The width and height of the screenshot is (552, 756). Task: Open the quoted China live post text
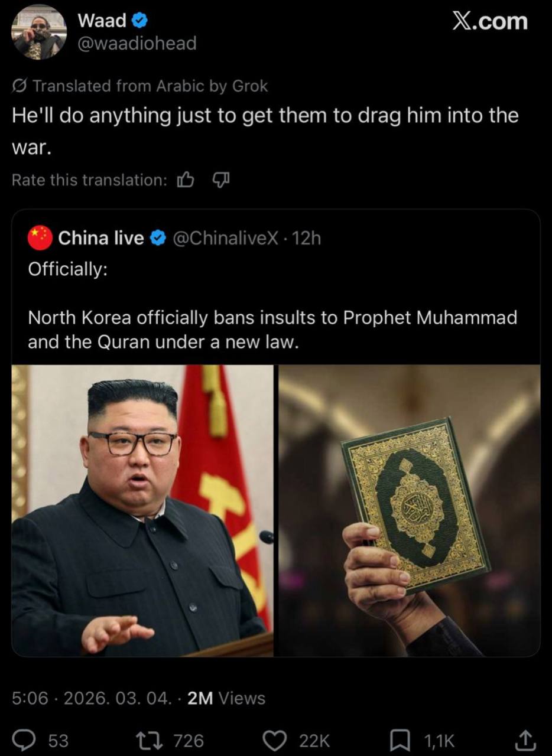click(x=272, y=330)
